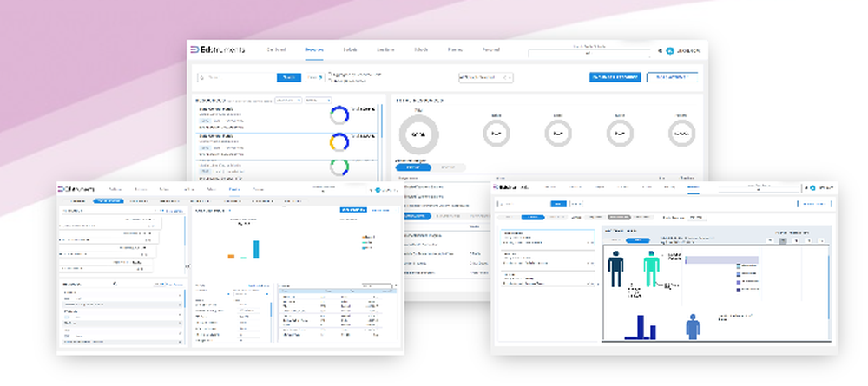This screenshot has height=386, width=868.
Task: Select the blue highlighted sub-tab pill in the bottom-left window
Action: click(108, 201)
